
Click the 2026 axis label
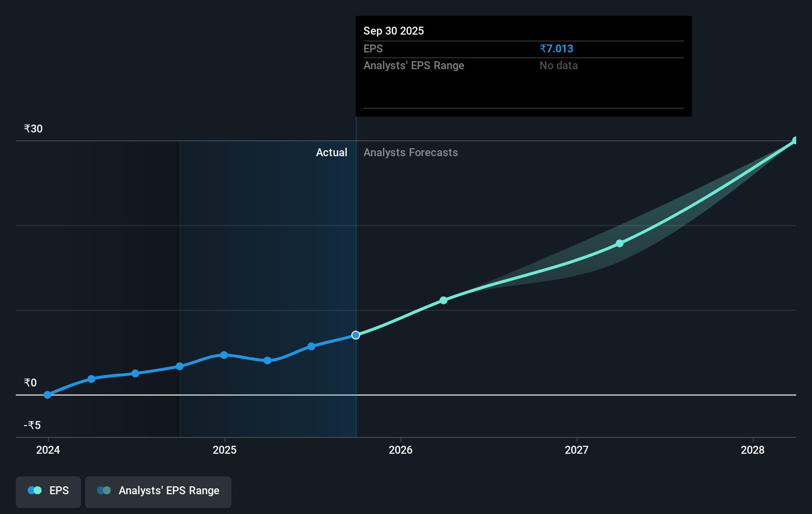401,450
